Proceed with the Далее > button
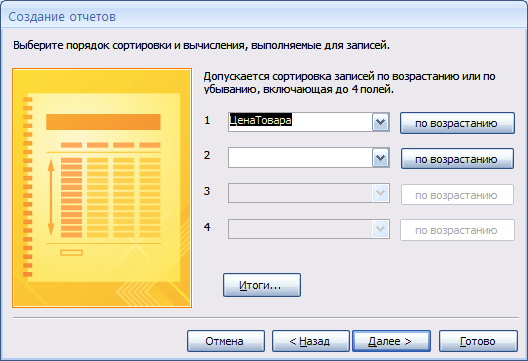 (391, 341)
